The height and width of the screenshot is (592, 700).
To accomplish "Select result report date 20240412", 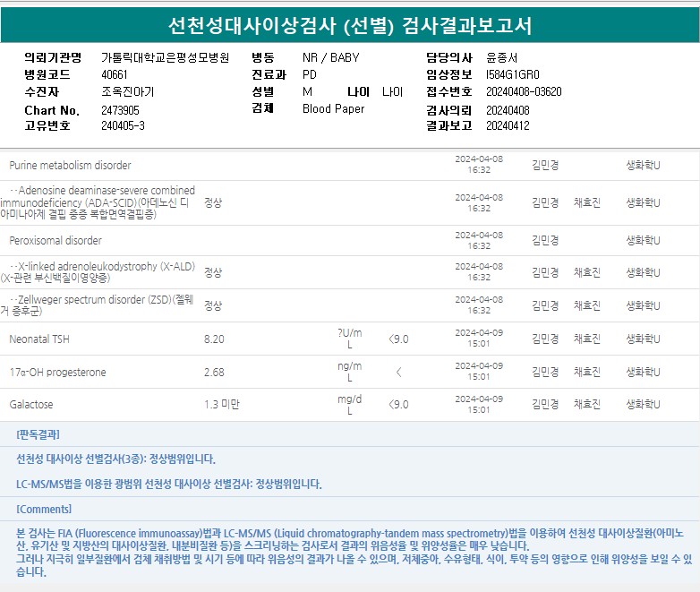I will coord(508,125).
